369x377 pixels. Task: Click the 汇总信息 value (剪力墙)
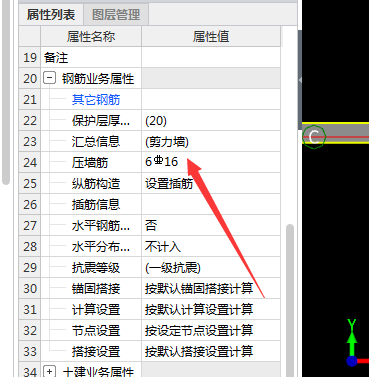click(x=211, y=141)
